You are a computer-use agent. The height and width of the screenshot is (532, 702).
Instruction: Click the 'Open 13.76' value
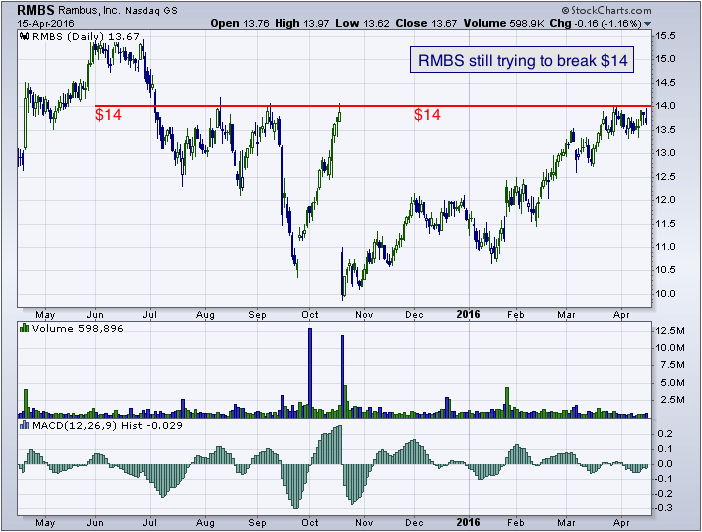(240, 23)
